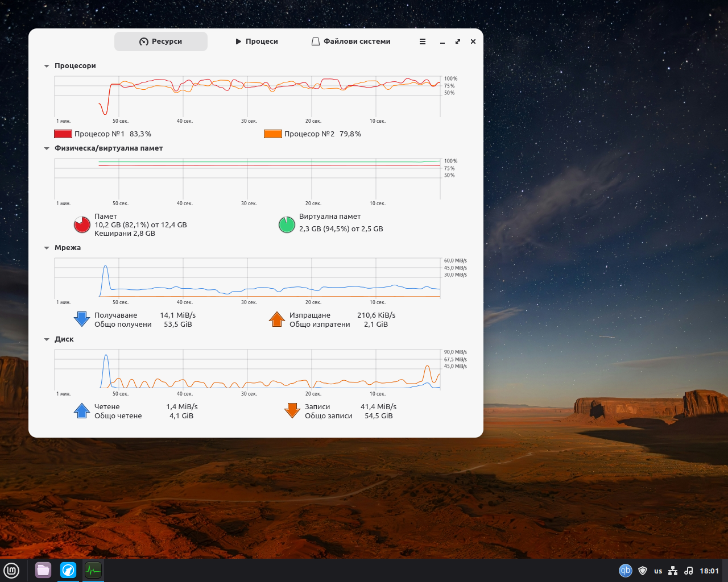Open the Процеси tab

tap(257, 41)
